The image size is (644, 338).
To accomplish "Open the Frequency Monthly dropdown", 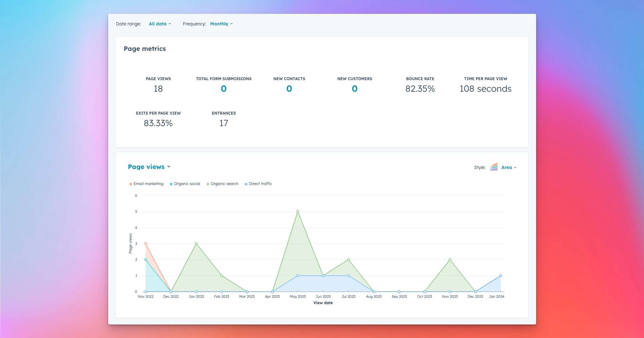I will tap(221, 24).
